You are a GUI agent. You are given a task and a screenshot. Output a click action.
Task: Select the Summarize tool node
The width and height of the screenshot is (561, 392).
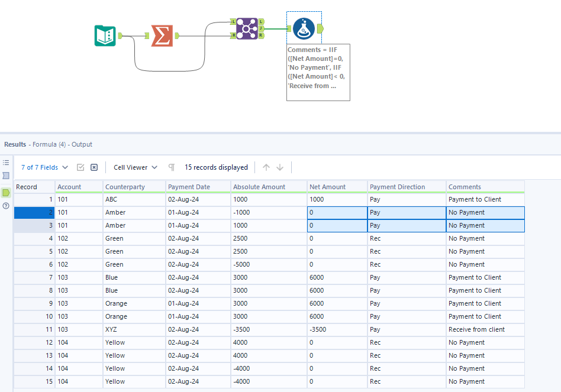(162, 35)
